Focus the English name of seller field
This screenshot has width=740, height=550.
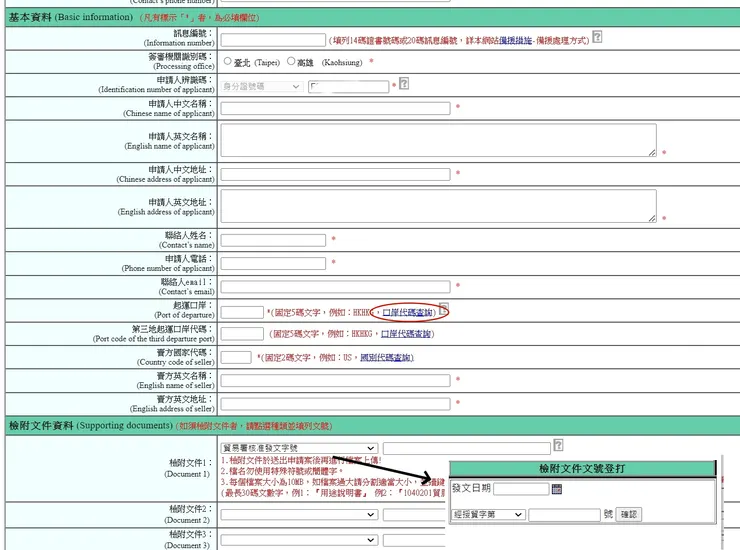tap(335, 381)
